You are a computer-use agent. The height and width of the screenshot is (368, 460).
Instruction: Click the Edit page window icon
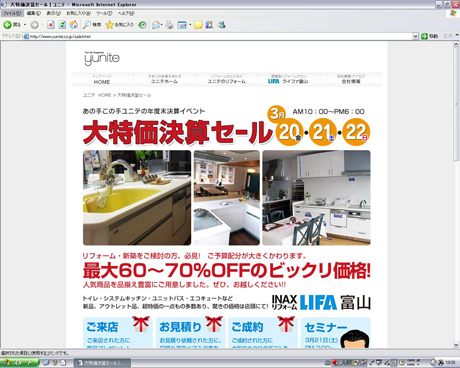(182, 25)
